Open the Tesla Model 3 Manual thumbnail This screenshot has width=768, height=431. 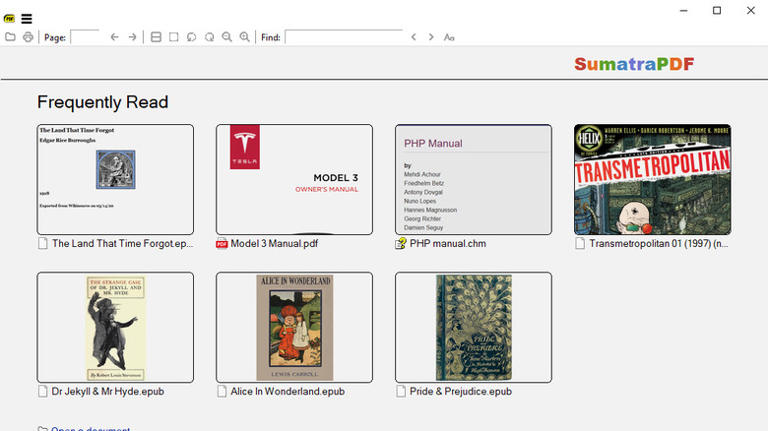(294, 179)
